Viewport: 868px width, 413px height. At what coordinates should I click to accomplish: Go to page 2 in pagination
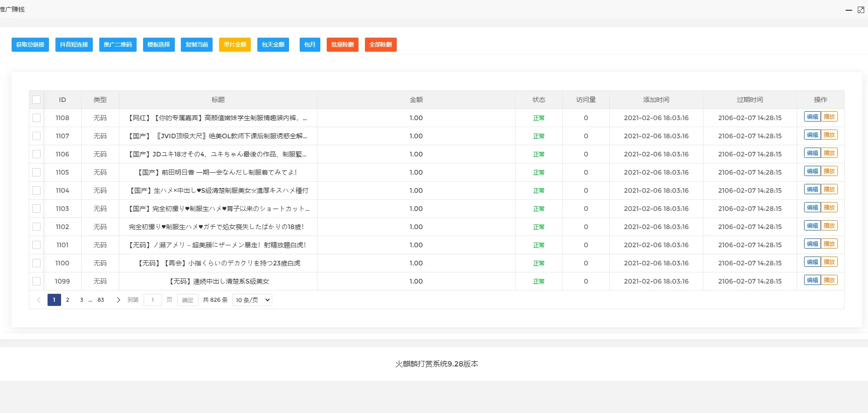coord(68,300)
